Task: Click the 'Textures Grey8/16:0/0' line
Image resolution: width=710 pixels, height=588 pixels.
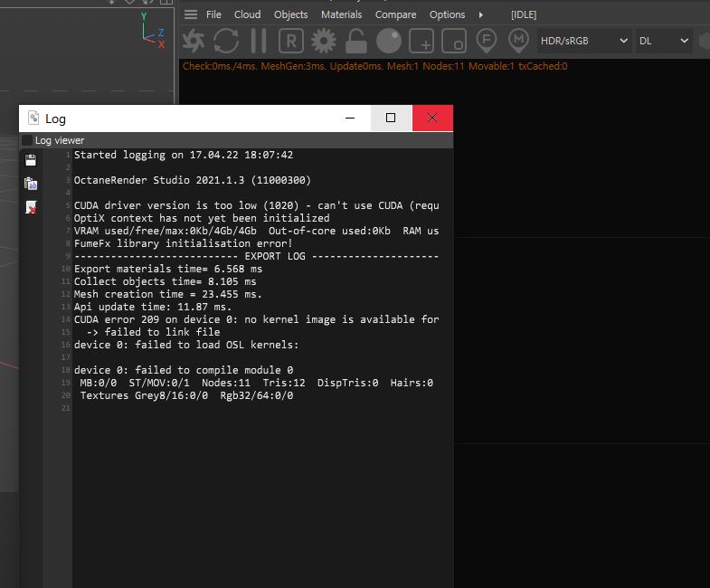Action: 186,396
